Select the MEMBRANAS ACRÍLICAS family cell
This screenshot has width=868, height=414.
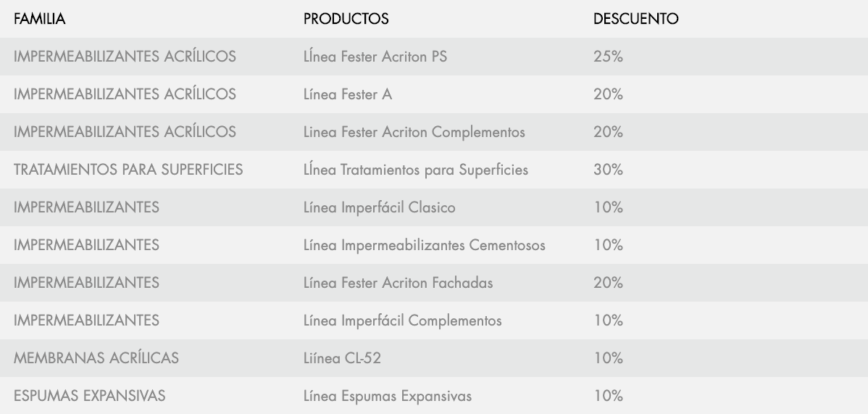pos(96,358)
